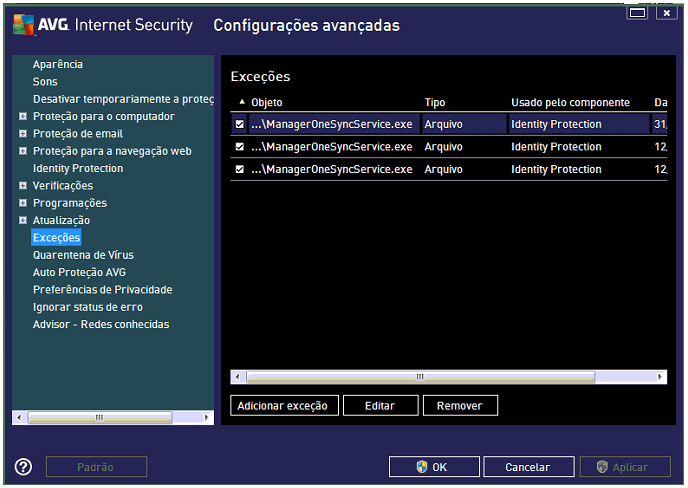Viewport: 688px width, 488px height.
Task: Toggle the checkbox of the third ManagerOneSyncService.exe row
Action: [240, 169]
